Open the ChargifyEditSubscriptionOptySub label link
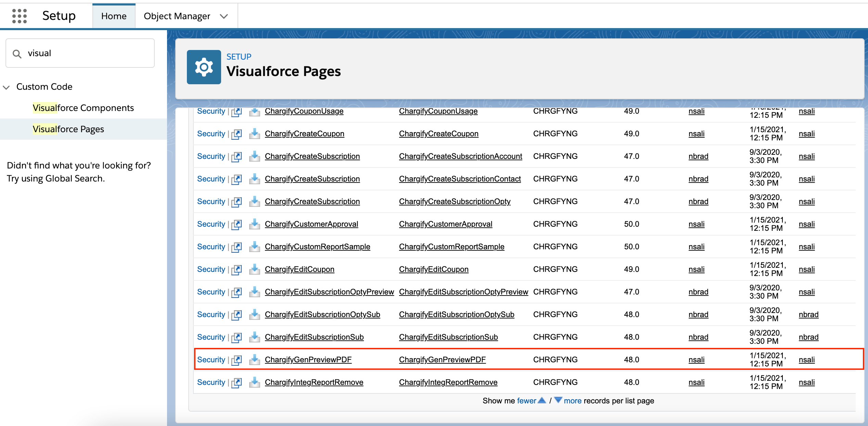868x426 pixels. 322,314
